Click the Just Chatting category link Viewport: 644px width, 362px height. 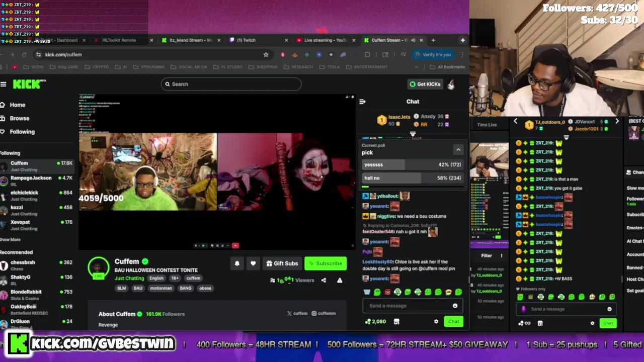129,278
